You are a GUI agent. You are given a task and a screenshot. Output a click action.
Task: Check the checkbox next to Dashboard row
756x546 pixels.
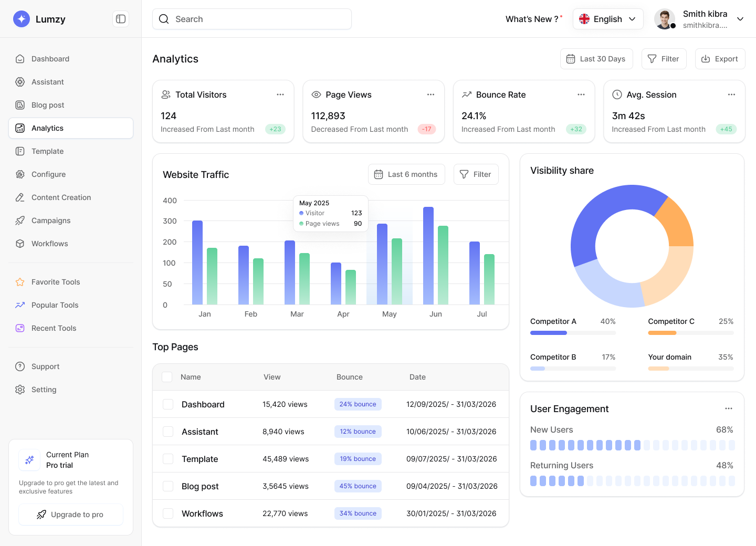167,404
